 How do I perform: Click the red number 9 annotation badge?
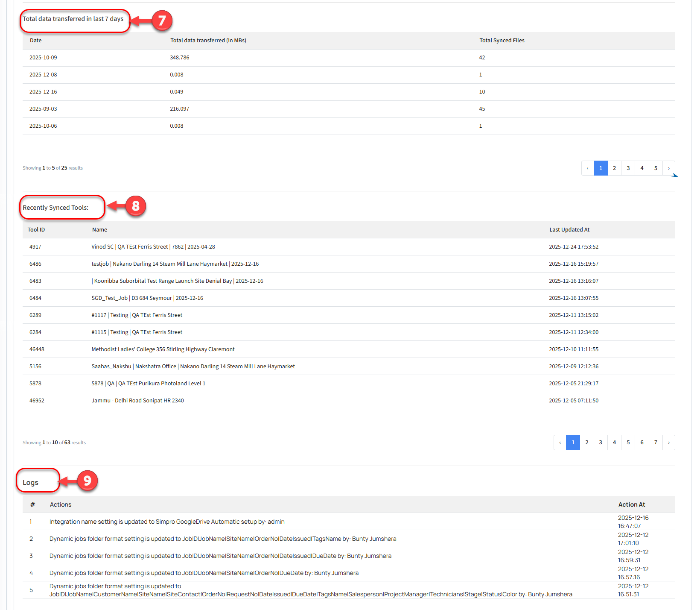click(87, 481)
